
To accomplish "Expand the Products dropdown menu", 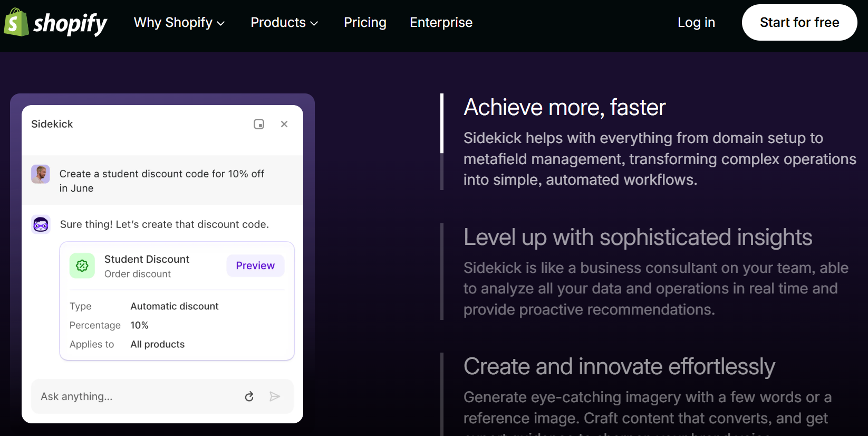I will (x=284, y=22).
